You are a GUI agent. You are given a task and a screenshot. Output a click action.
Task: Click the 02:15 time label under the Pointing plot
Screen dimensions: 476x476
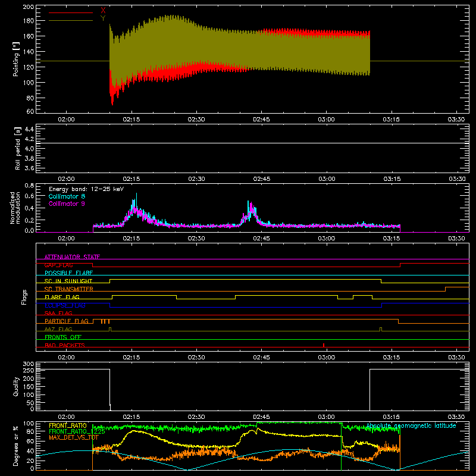click(x=131, y=120)
